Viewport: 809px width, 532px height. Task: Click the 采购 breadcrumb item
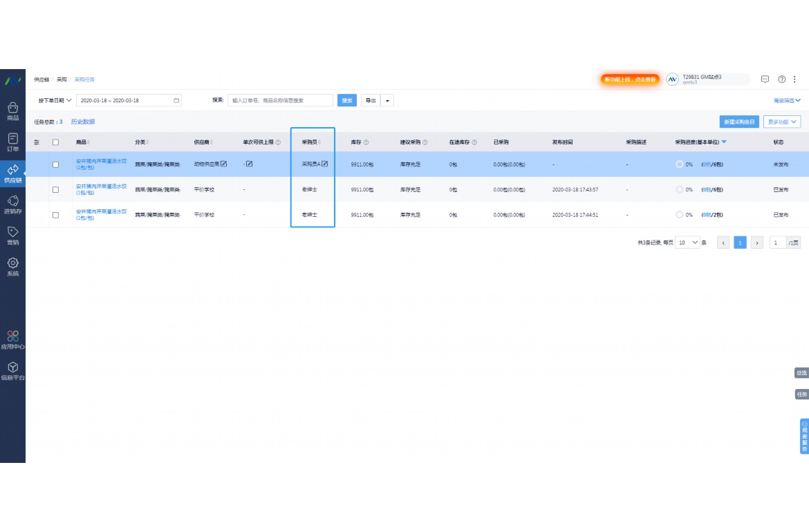pyautogui.click(x=62, y=79)
